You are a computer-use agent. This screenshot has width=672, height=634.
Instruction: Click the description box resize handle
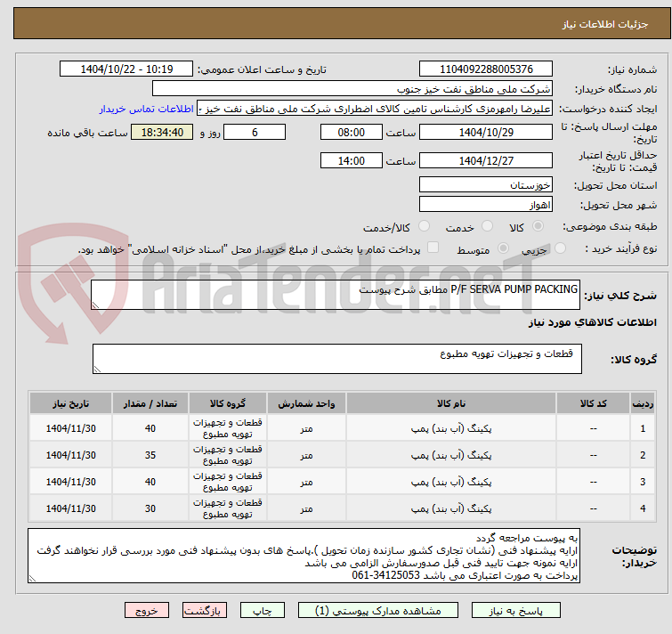pyautogui.click(x=95, y=305)
